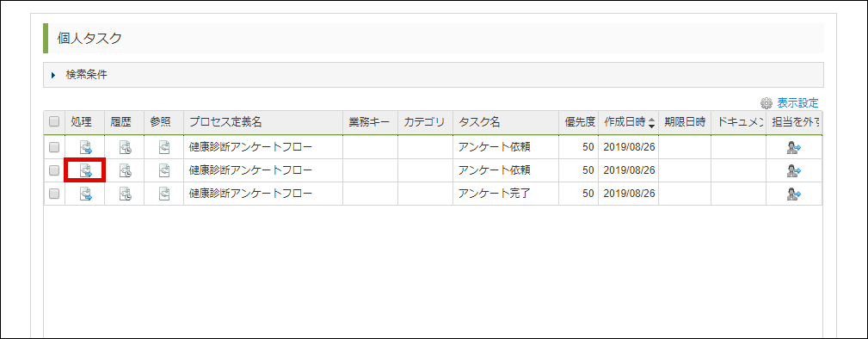Open process icon for first アンケート依頼 task
This screenshot has height=339, width=868.
[x=85, y=147]
